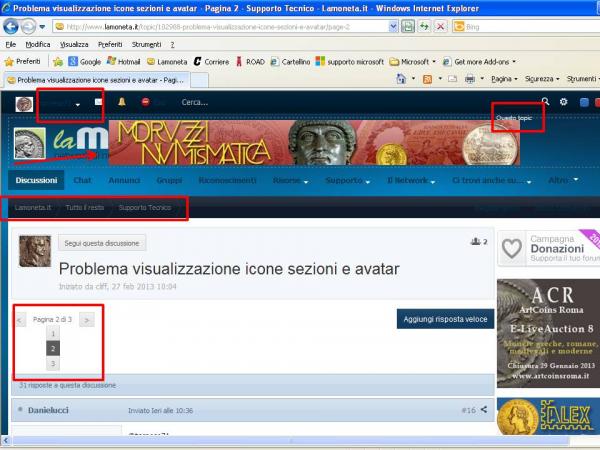The height and width of the screenshot is (450, 600).
Task: Click Aggiungi risposta veloce button
Action: coord(445,319)
